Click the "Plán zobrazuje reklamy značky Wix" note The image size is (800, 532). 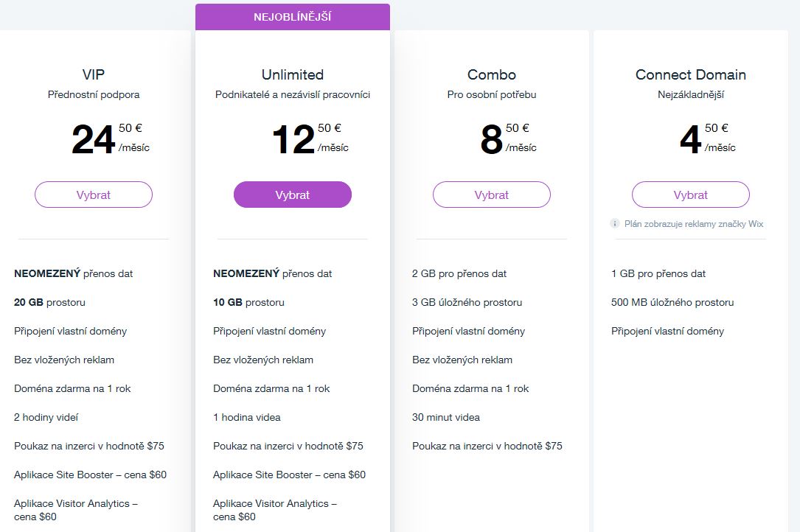(x=694, y=223)
